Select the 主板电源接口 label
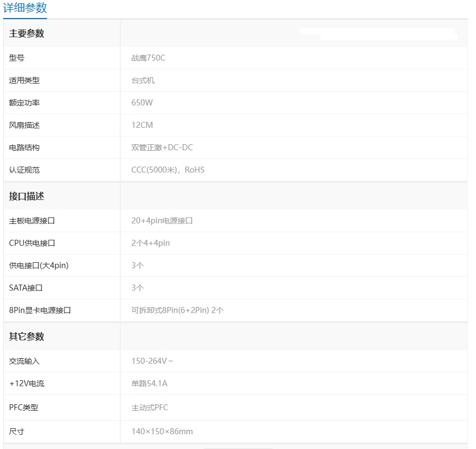 32,221
